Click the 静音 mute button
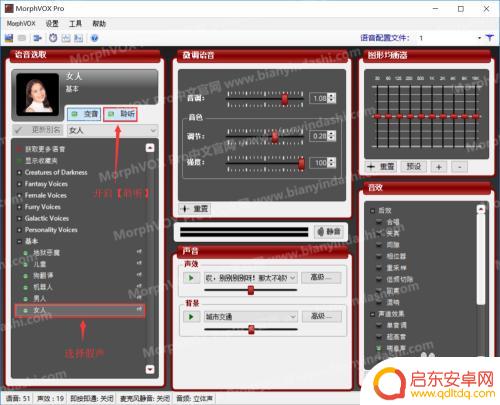The height and width of the screenshot is (405, 500). pyautogui.click(x=329, y=232)
